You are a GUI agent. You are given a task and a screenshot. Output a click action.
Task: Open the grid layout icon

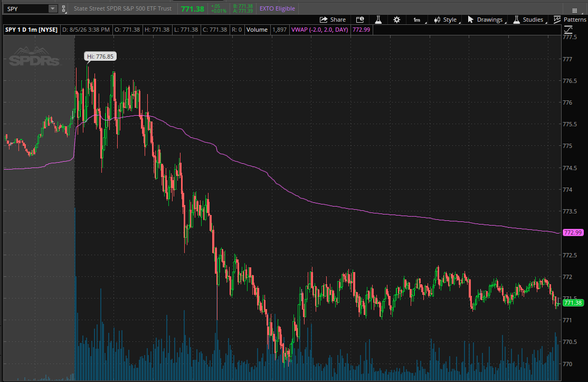coord(574,10)
